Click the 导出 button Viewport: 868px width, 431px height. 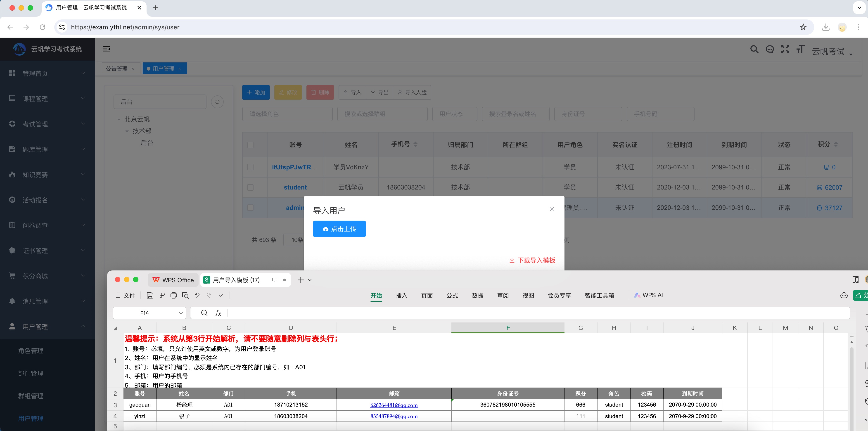(379, 92)
